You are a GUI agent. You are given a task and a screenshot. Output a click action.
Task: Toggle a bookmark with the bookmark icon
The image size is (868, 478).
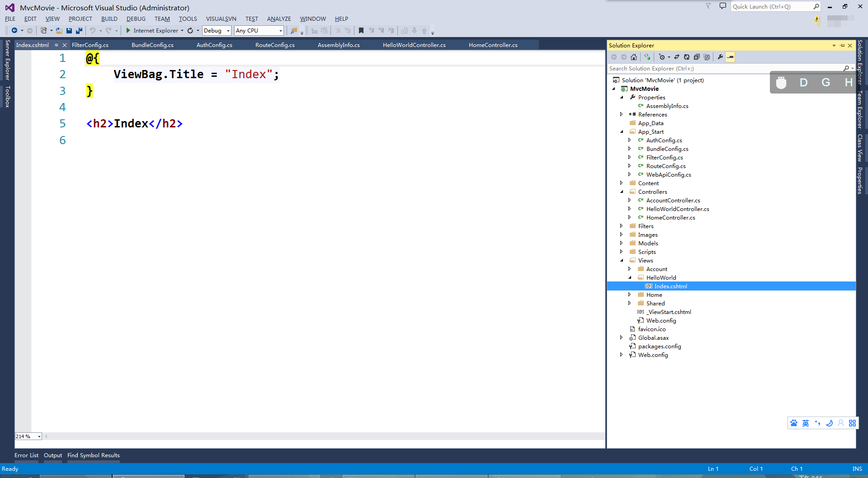pos(361,31)
